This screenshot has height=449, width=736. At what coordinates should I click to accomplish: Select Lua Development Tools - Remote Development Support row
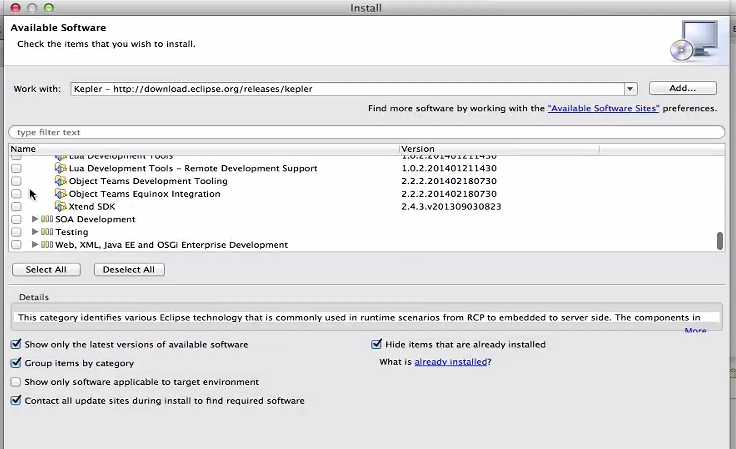coord(193,168)
